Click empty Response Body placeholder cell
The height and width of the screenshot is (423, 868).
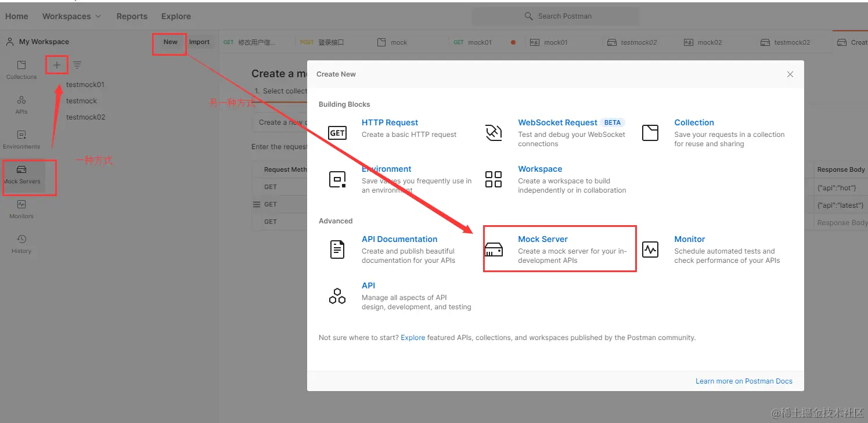pyautogui.click(x=841, y=222)
